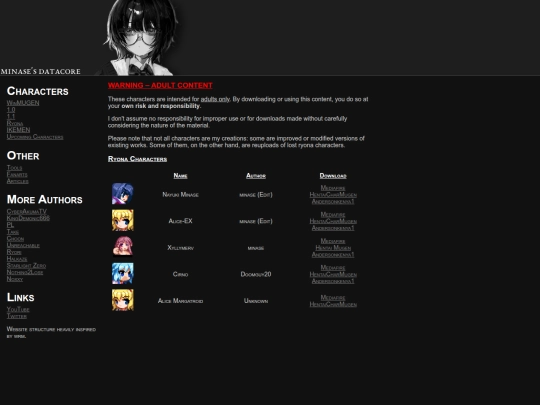Open the Twitter link under Links
Screen dimensions: 540x405
coord(17,316)
